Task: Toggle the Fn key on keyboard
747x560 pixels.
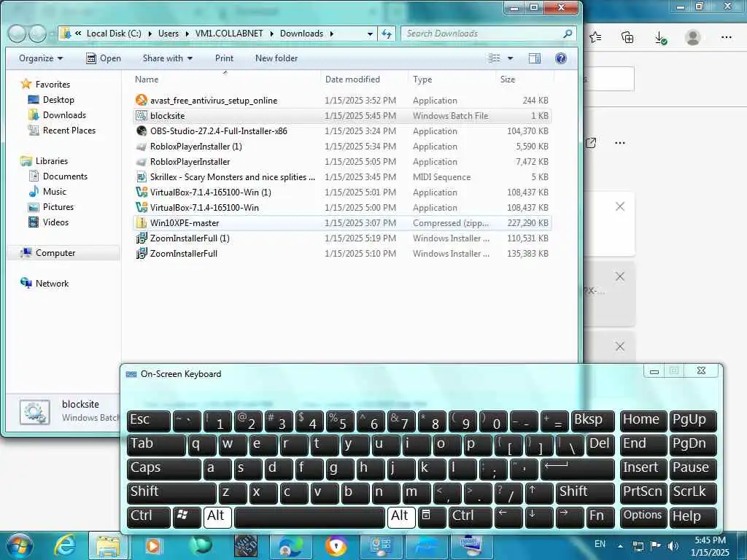Action: point(600,516)
